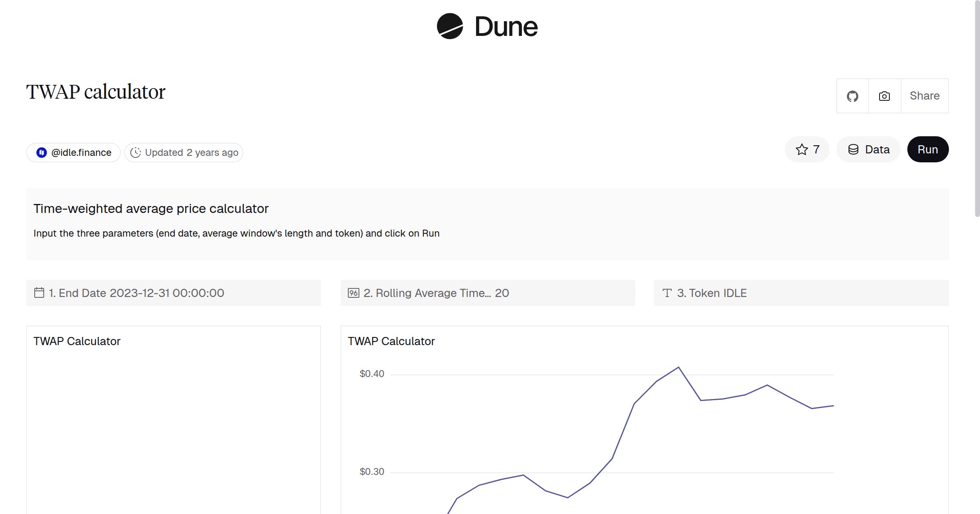Click the clock icon beside Updated 2 years ago
This screenshot has width=980, height=514.
pos(136,152)
